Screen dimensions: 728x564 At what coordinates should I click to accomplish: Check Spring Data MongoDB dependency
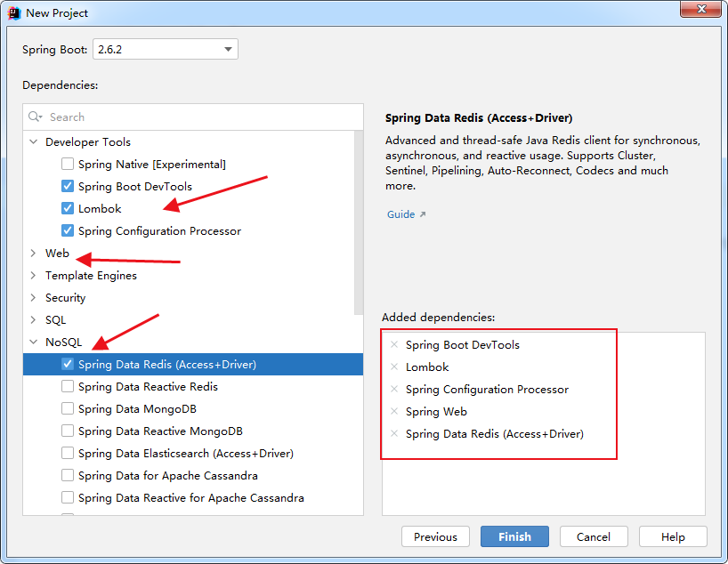(x=68, y=408)
